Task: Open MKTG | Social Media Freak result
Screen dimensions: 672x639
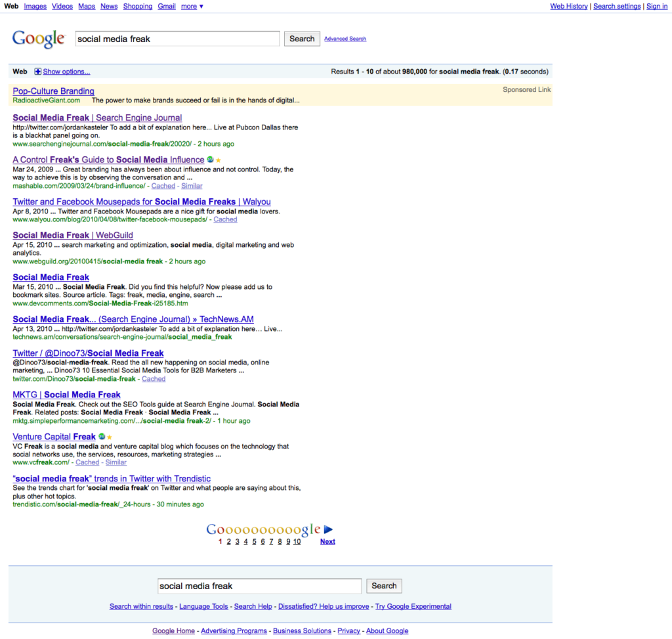Action: pyautogui.click(x=66, y=395)
